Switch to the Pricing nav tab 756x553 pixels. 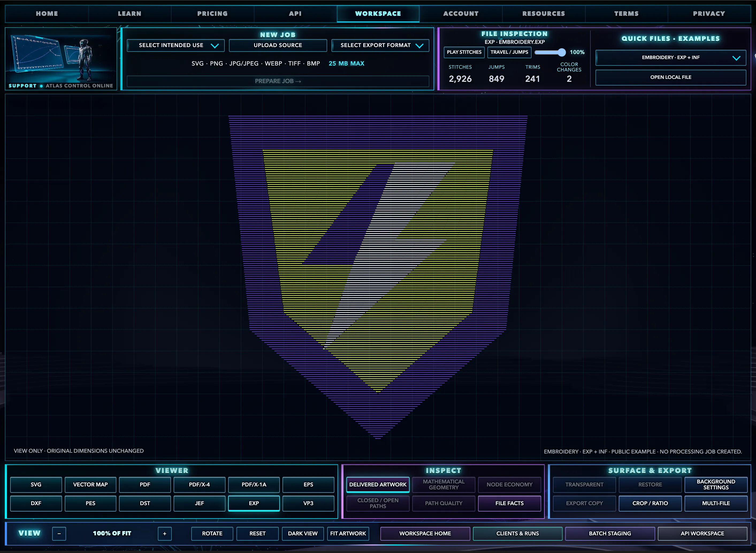tap(212, 14)
